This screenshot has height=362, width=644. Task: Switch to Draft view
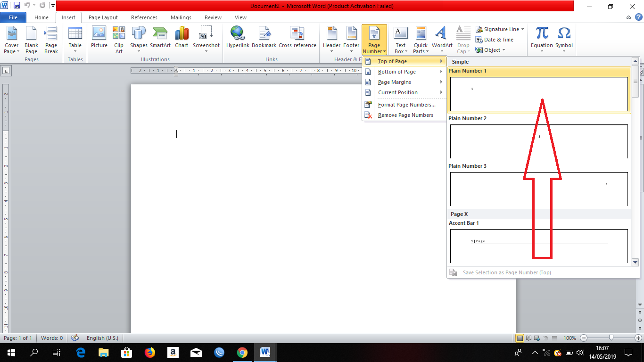(x=554, y=338)
